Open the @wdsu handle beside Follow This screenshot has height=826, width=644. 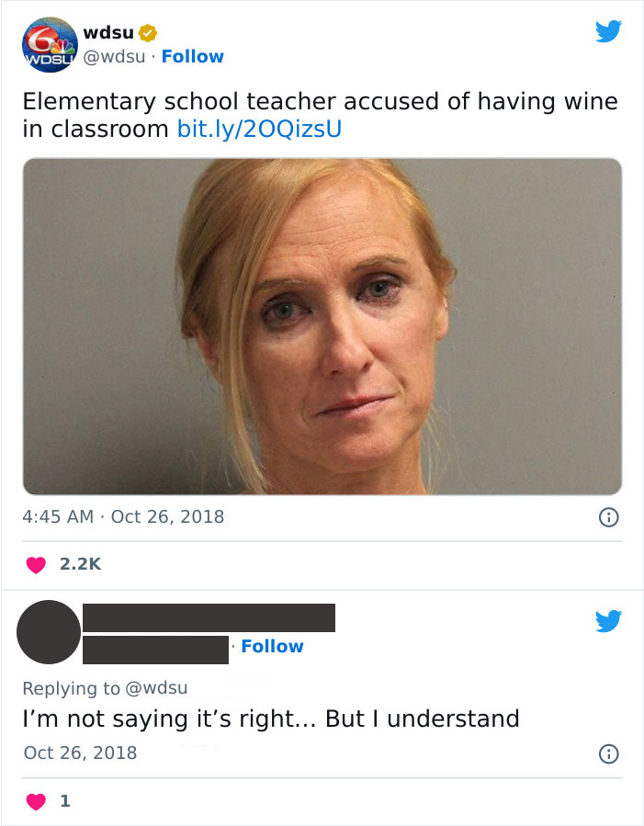coord(117,57)
